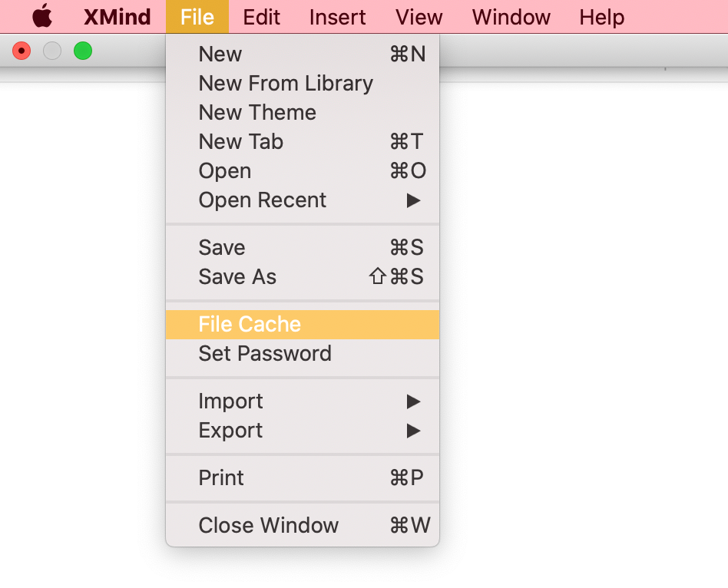Click Open in the File menu

point(303,170)
